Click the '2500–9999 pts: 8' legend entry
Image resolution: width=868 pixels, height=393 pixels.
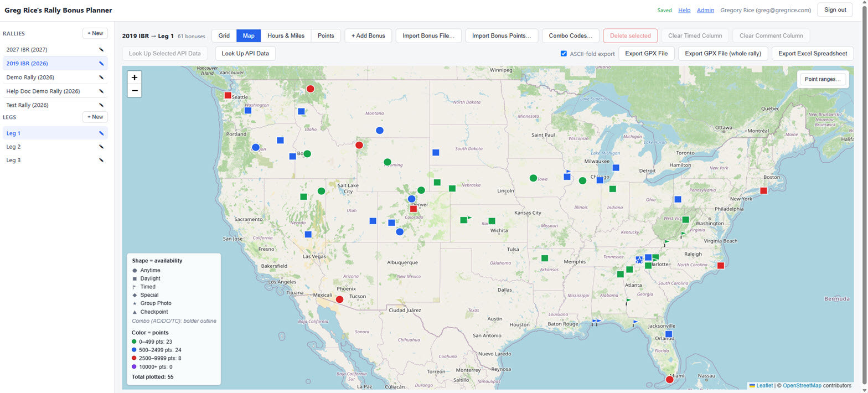tap(156, 358)
